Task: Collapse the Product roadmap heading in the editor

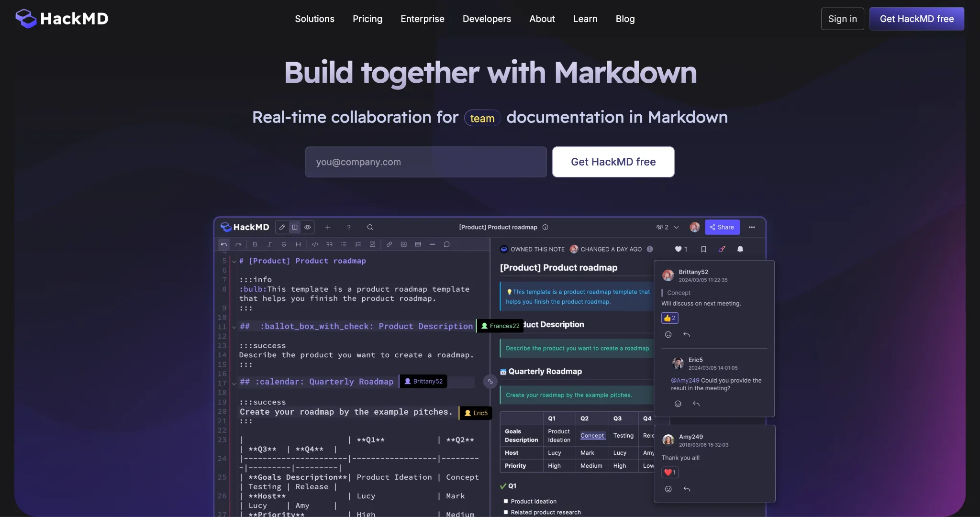Action: pos(234,261)
